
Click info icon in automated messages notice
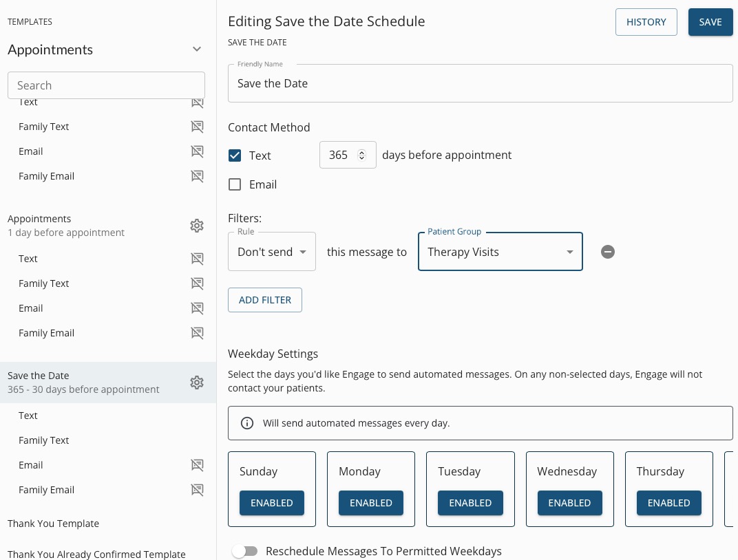click(247, 423)
